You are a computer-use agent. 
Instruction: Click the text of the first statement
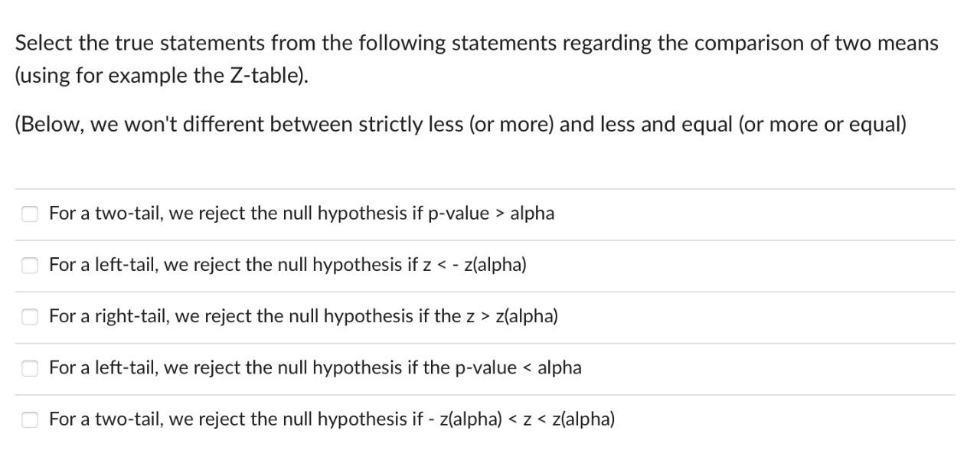[302, 214]
